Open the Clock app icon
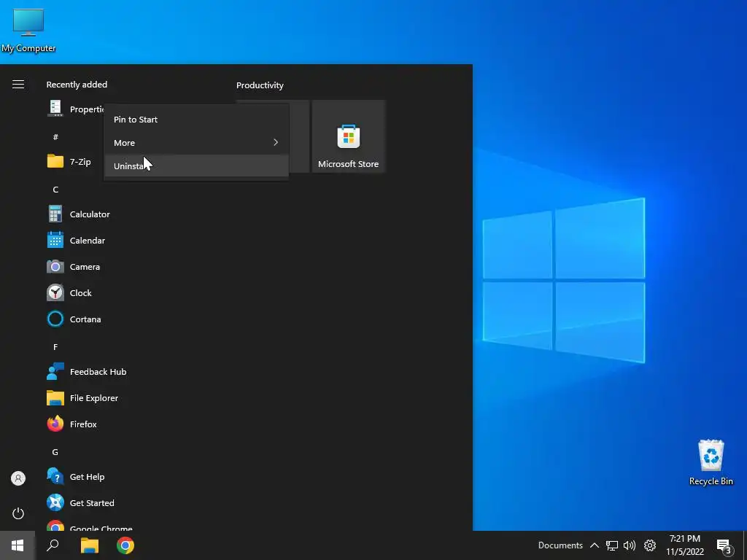The image size is (747, 560). pyautogui.click(x=55, y=292)
